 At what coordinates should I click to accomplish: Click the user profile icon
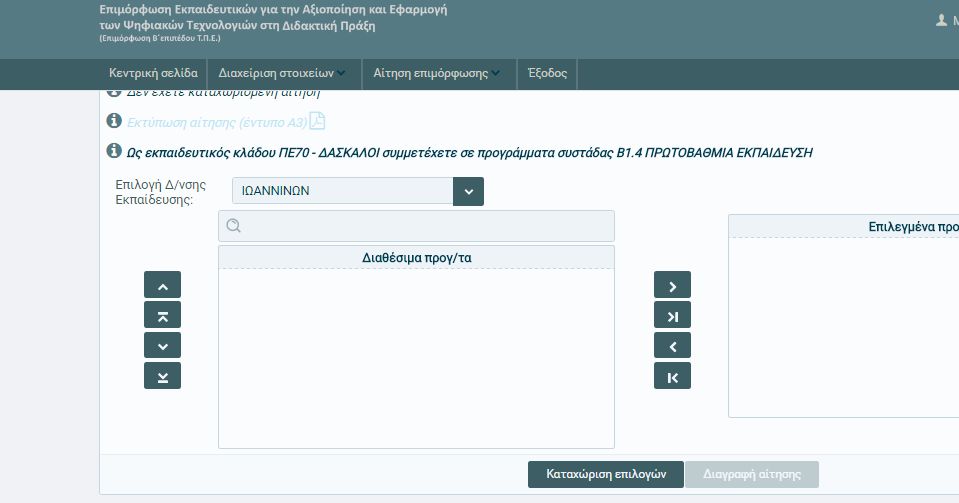coord(941,20)
